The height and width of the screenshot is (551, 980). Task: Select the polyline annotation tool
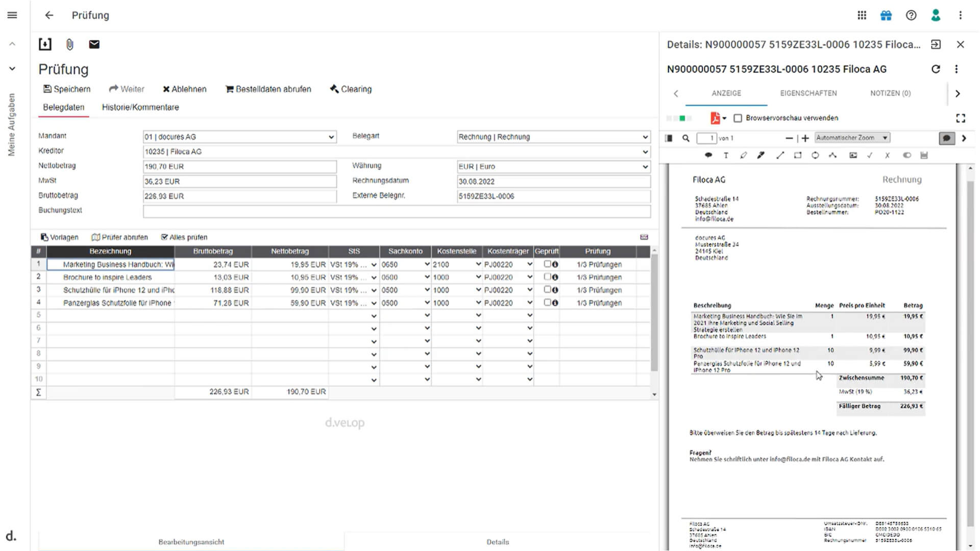tap(832, 155)
